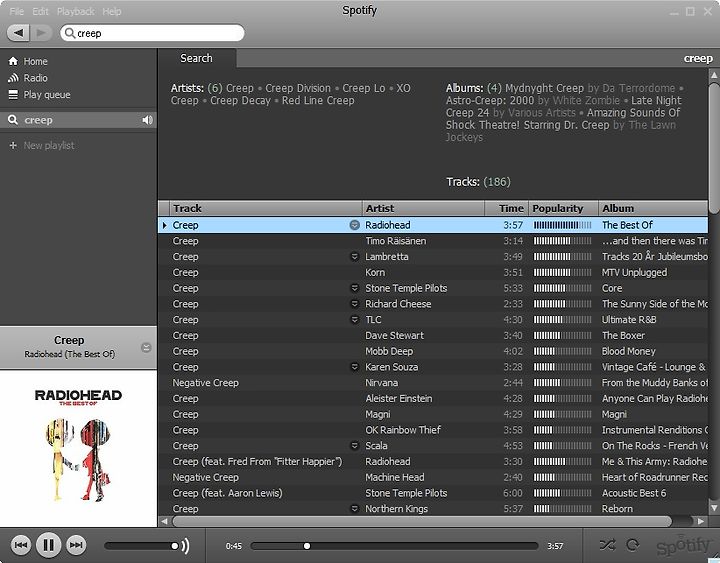Open dropdown for TLC Creep track
Screen dimensions: 720x563
[x=354, y=320]
